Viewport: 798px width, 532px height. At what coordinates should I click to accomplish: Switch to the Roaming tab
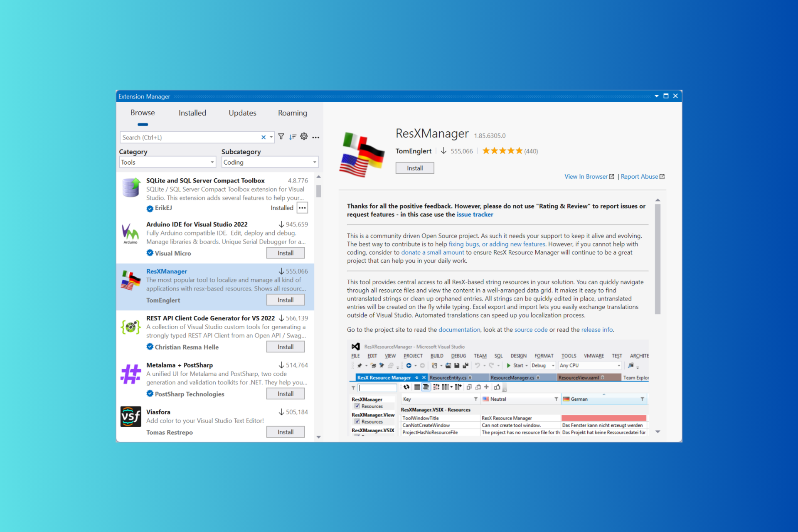[x=293, y=113]
